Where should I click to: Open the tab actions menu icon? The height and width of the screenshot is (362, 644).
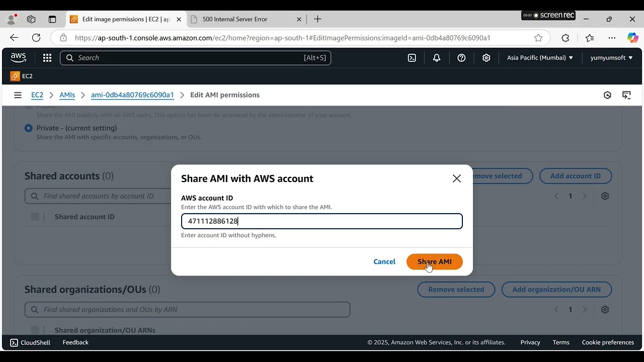point(52,20)
